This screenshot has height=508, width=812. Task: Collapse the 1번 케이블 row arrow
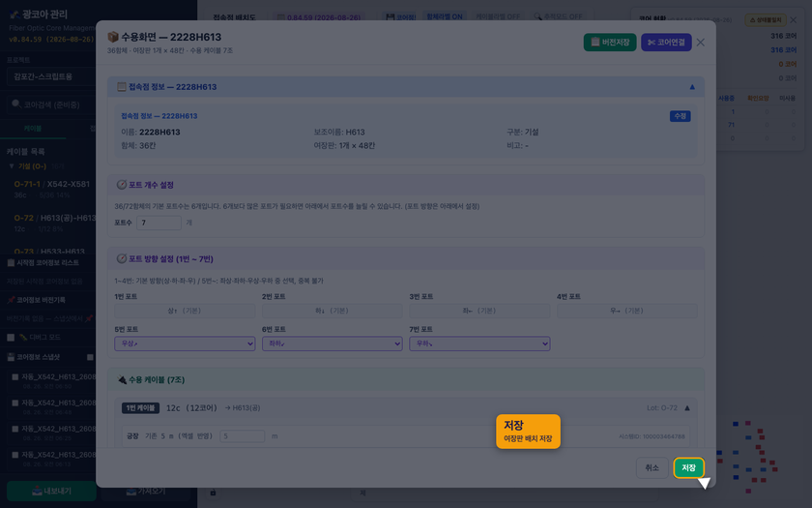click(x=687, y=408)
